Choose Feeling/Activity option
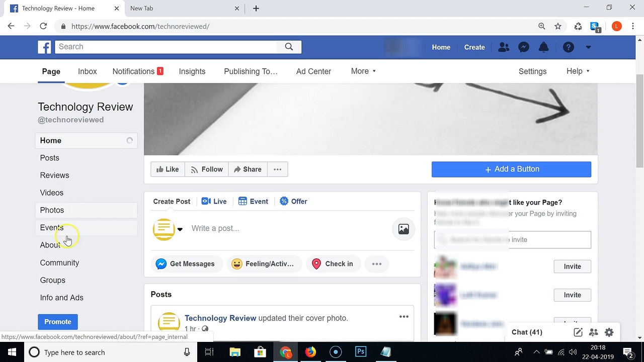The width and height of the screenshot is (644, 362). coord(264,264)
